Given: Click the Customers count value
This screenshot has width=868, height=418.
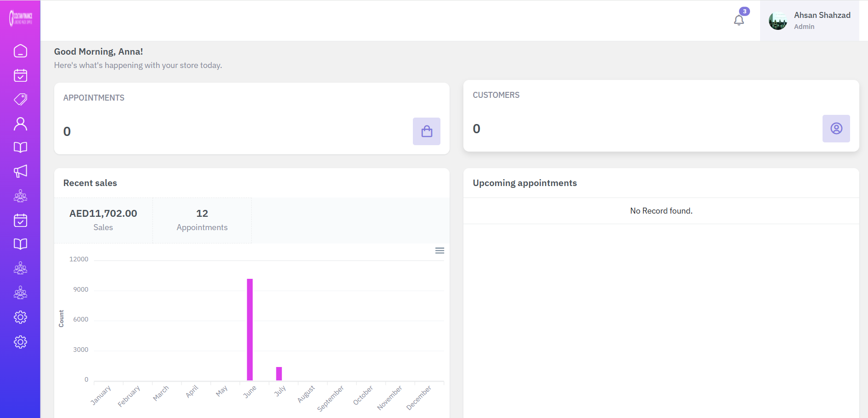Looking at the screenshot, I should click(476, 129).
